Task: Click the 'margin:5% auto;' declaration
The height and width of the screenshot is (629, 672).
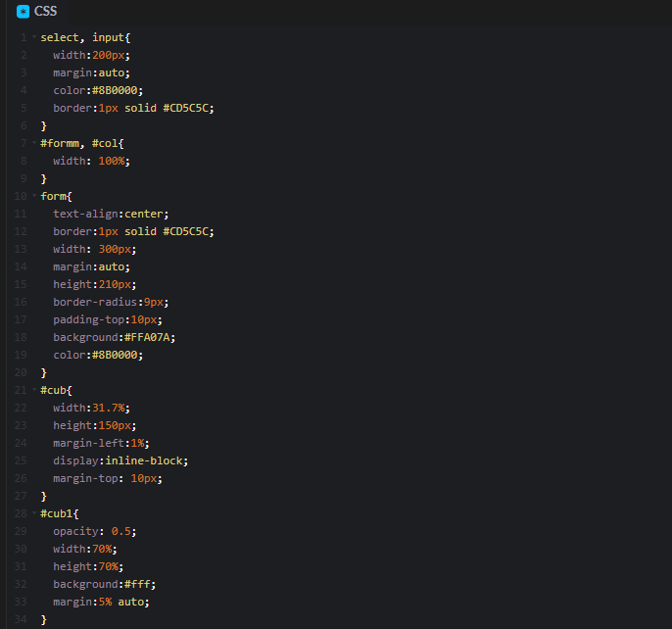Action: click(x=101, y=602)
